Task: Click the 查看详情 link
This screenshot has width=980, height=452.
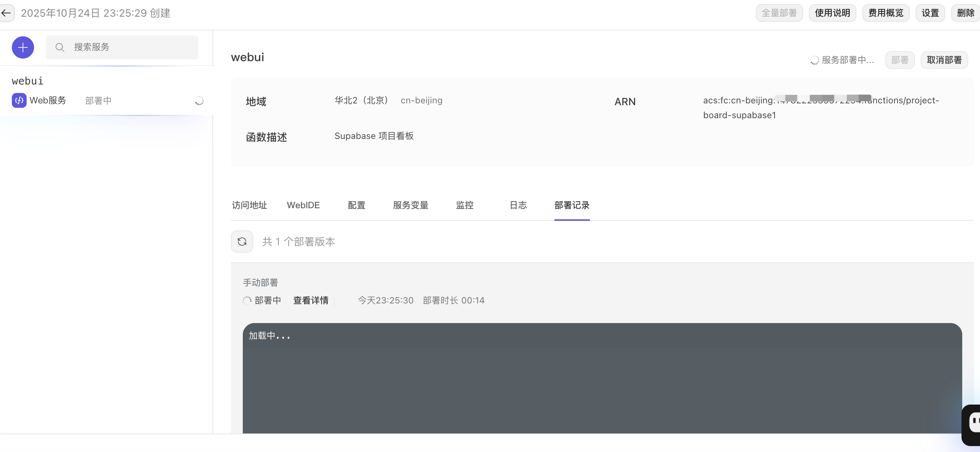Action: [311, 300]
